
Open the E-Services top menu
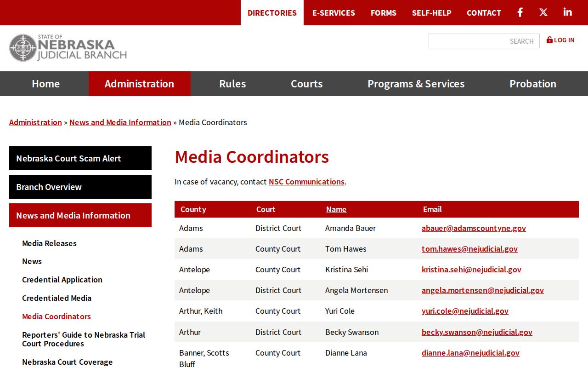(x=334, y=12)
